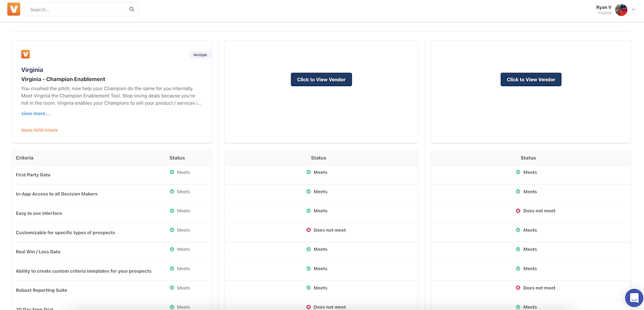
Task: Click Ryan V profile avatar
Action: [621, 10]
